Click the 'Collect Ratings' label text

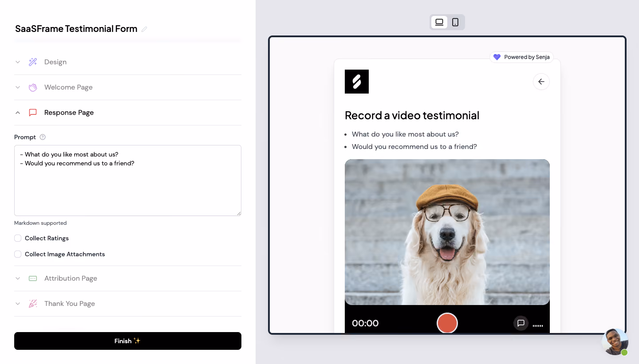click(47, 238)
